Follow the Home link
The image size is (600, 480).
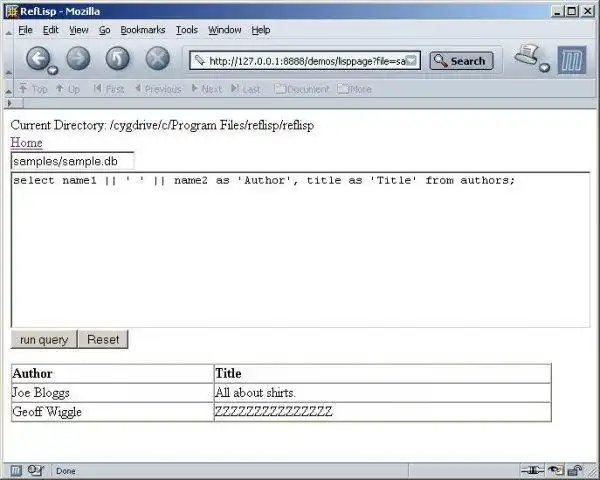coord(26,143)
